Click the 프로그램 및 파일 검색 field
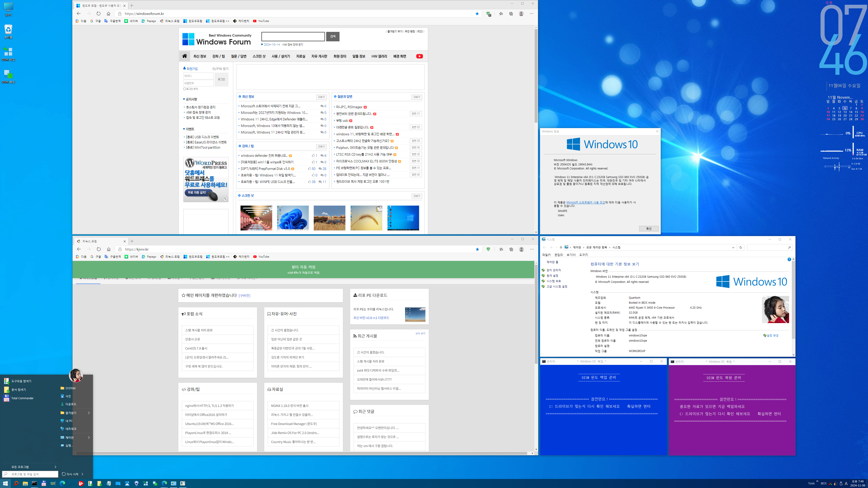 click(x=31, y=474)
